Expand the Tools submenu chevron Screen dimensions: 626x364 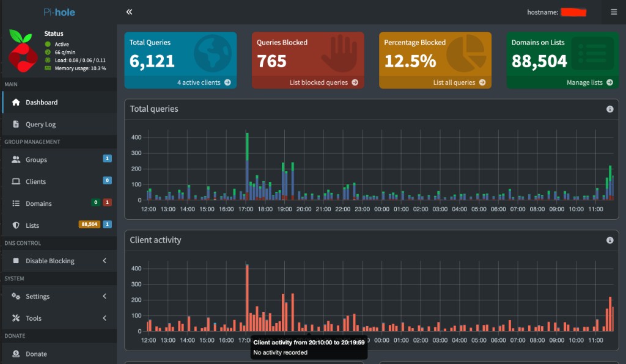[105, 318]
